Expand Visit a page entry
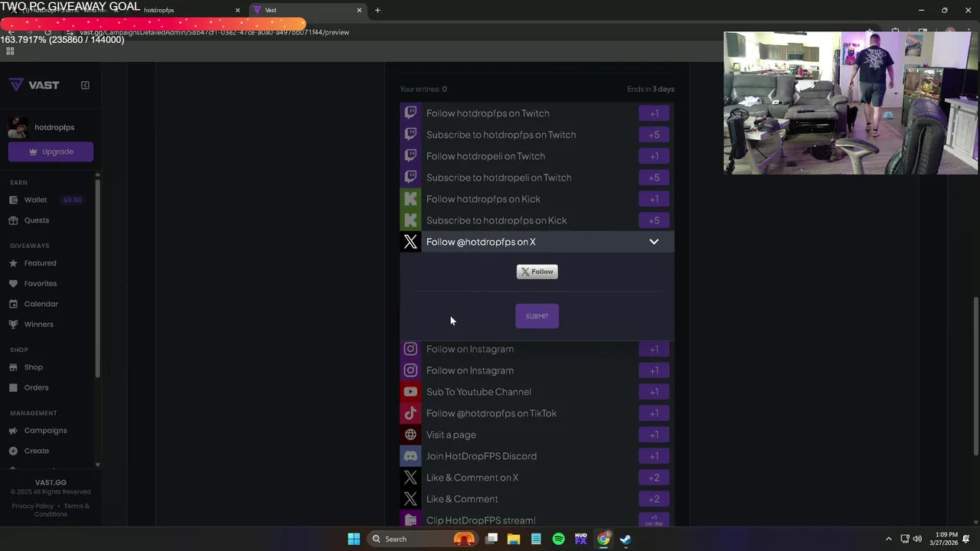 (537, 435)
